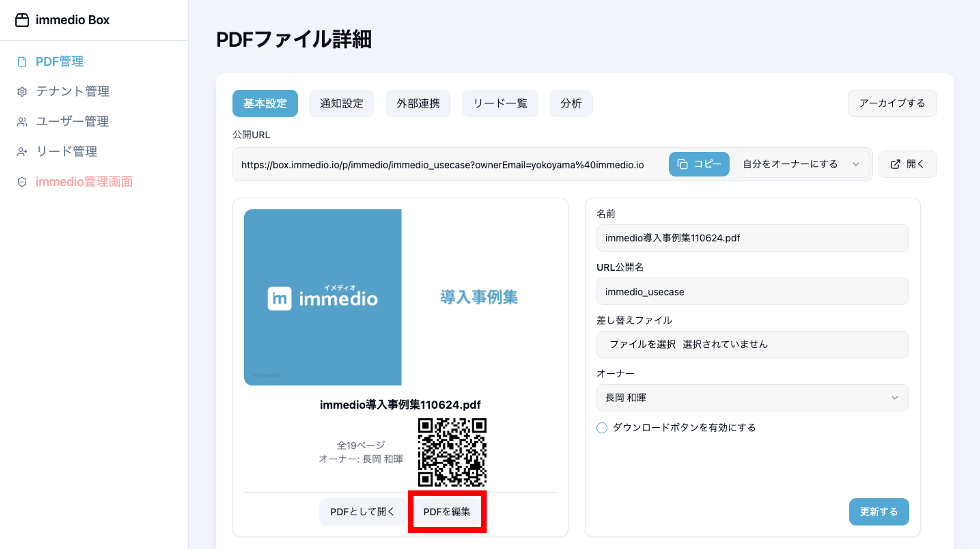This screenshot has width=980, height=549.
Task: Click the copy icon in コピー button
Action: (x=683, y=164)
